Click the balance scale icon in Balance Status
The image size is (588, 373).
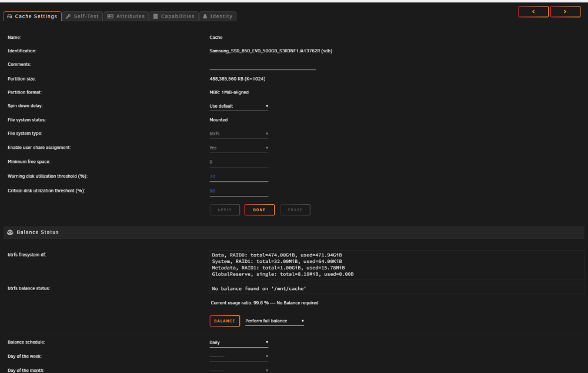coord(10,232)
